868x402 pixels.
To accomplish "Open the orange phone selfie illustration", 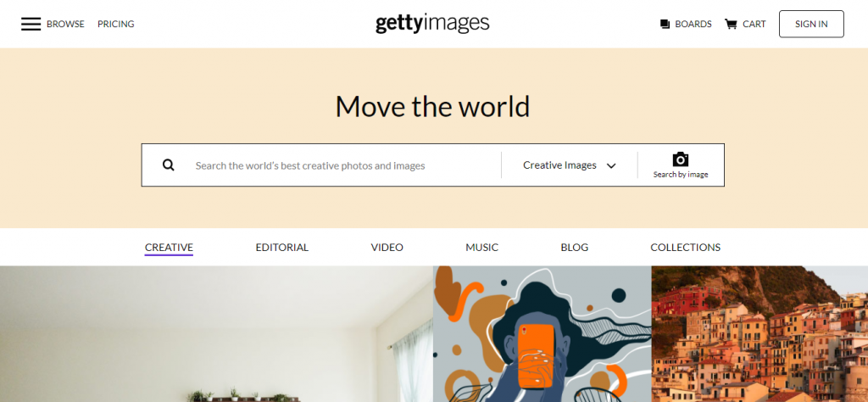I will click(542, 334).
